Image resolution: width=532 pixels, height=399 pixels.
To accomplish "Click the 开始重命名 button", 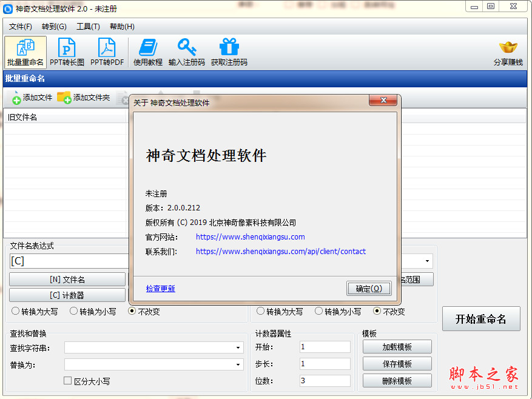I will (480, 319).
